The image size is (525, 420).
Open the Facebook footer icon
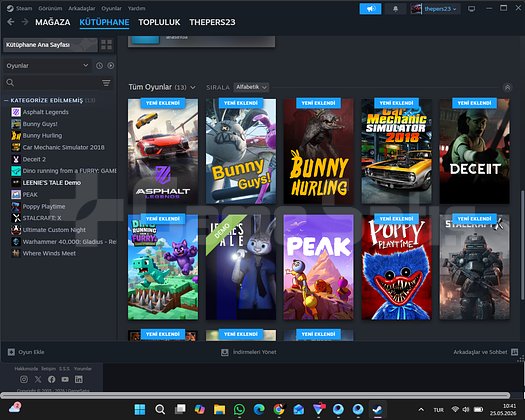pyautogui.click(x=52, y=379)
